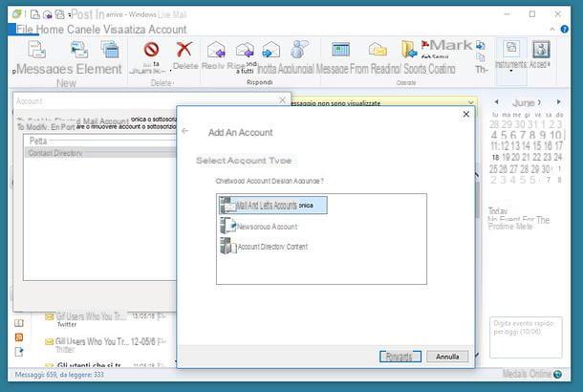
Task: Click the move to folder icon
Action: [410, 49]
